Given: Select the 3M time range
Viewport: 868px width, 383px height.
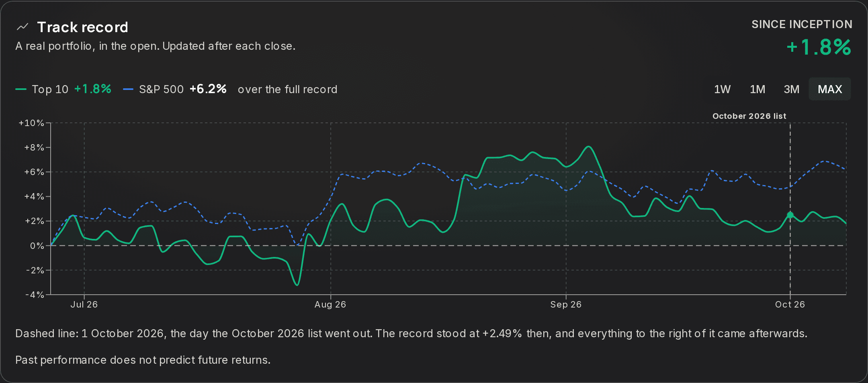Looking at the screenshot, I should (x=791, y=89).
